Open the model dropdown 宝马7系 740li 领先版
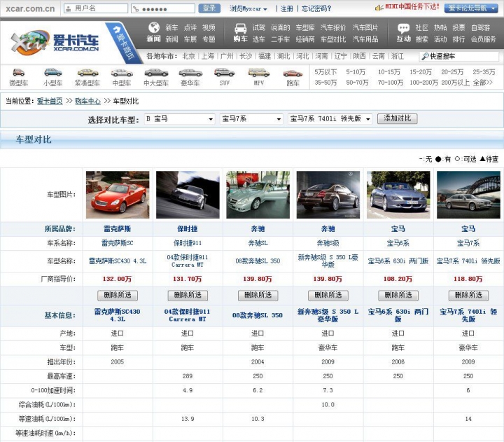Screen dimensions: 504x442 [330, 118]
